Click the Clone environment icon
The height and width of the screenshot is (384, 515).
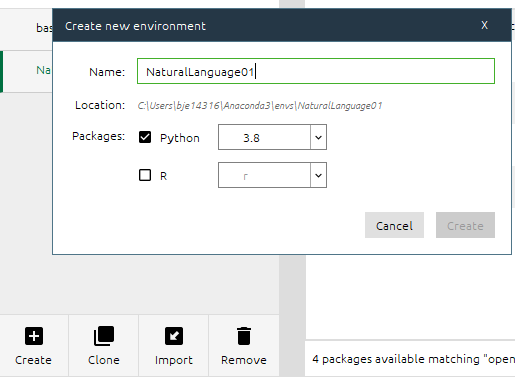[104, 336]
